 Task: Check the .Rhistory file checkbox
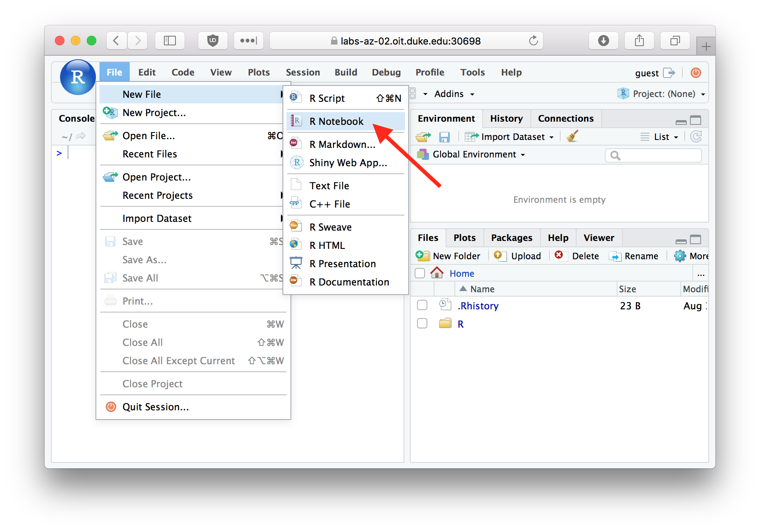coord(422,305)
